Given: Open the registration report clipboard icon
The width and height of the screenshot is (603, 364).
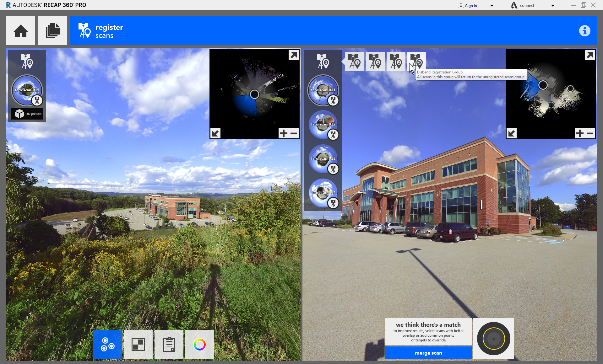Looking at the screenshot, I should click(x=169, y=345).
